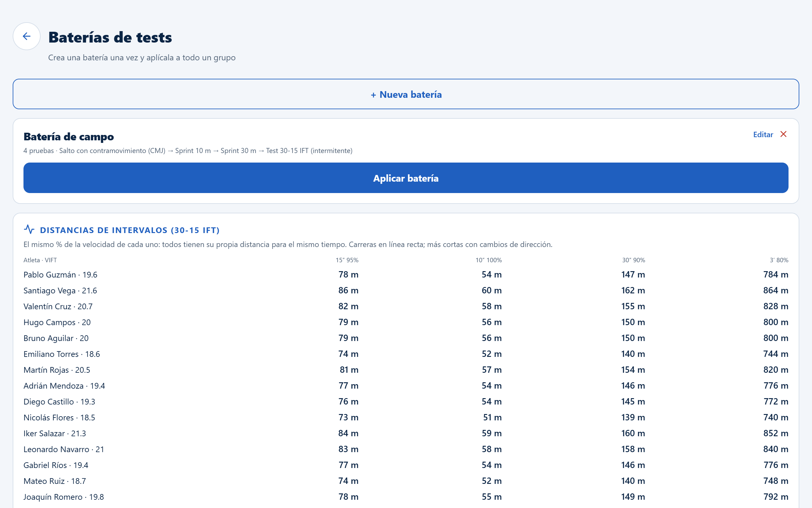Viewport: 812px width, 508px height.
Task: Select the Diego Castillo · 19.3 row
Action: [406, 402]
